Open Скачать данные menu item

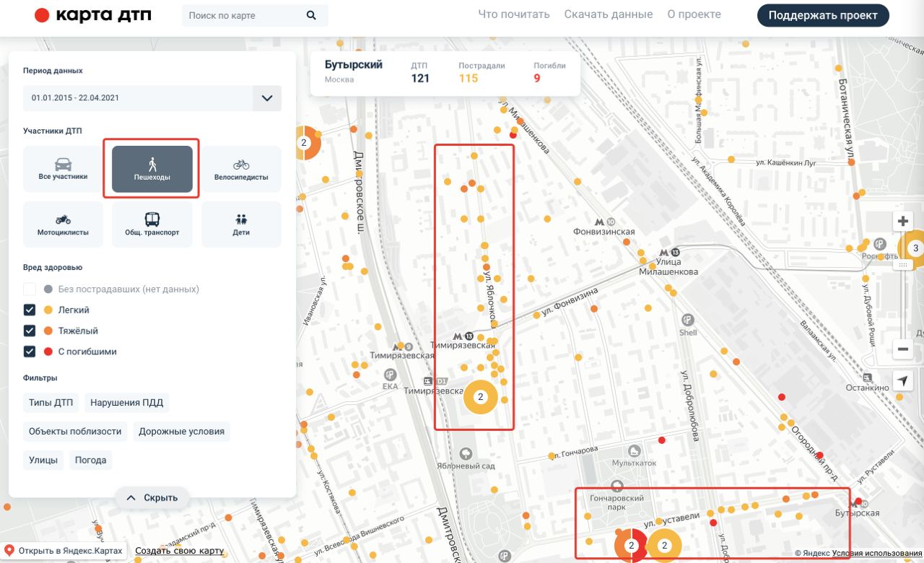[609, 14]
